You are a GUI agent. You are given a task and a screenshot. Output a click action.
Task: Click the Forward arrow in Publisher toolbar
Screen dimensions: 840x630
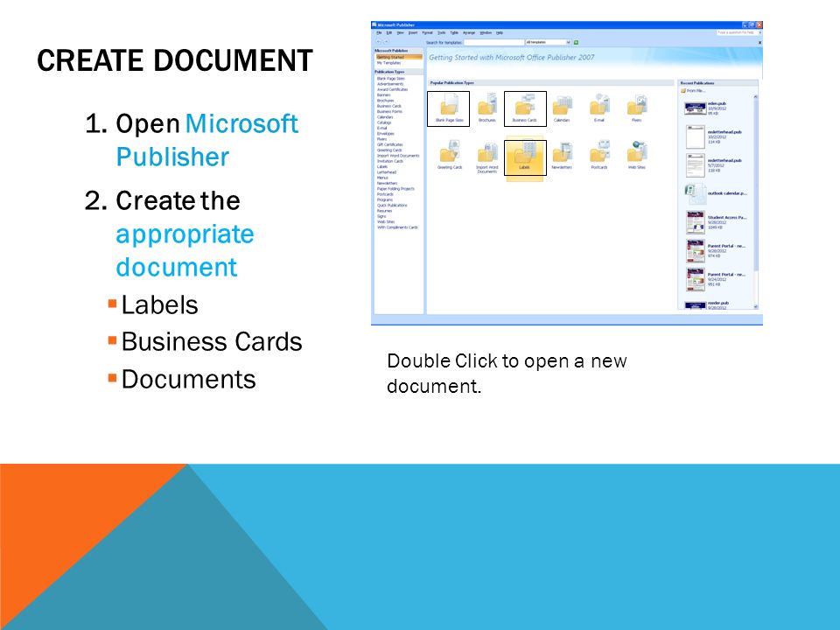pos(386,42)
